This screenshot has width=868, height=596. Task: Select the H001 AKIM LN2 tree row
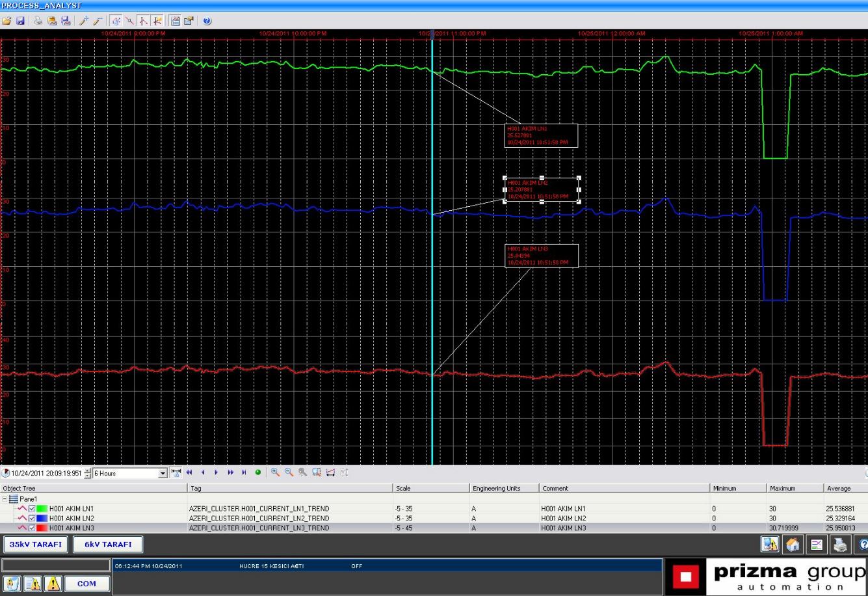click(x=72, y=519)
